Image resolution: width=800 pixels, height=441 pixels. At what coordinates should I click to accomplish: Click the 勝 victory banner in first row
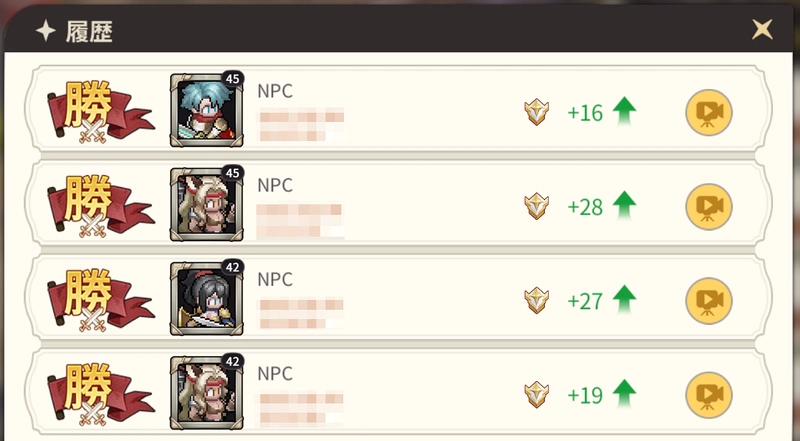(101, 112)
